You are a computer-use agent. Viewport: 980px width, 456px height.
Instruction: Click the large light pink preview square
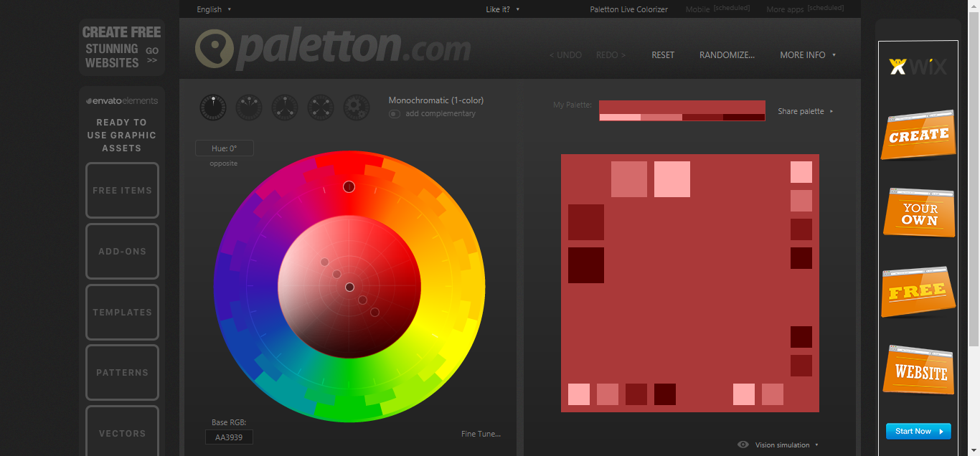coord(672,179)
